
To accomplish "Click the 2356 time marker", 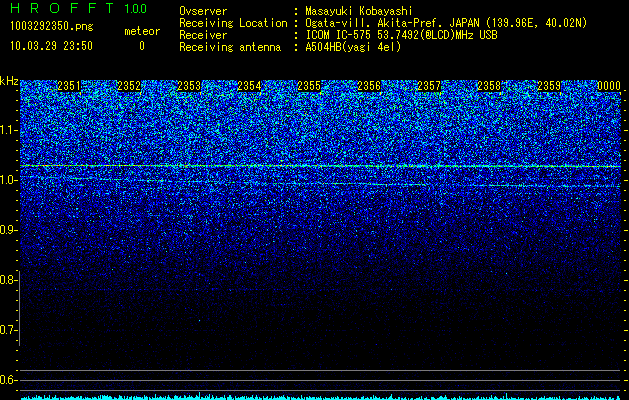I will pyautogui.click(x=369, y=86).
